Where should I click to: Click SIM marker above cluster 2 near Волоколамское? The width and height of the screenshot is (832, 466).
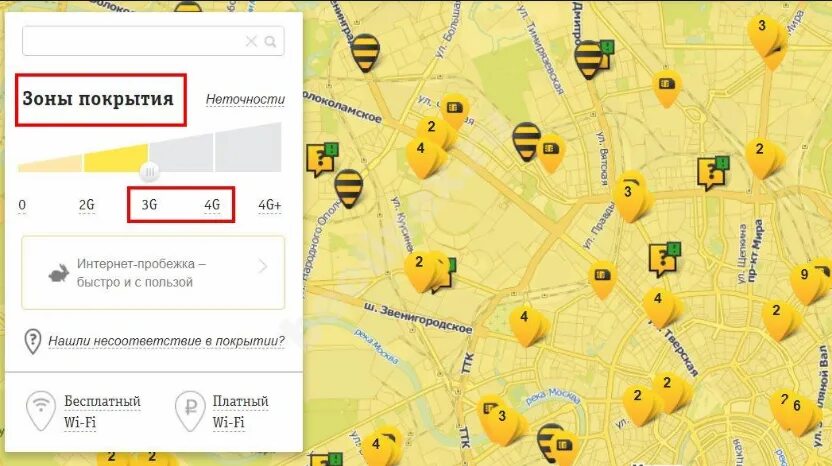455,111
